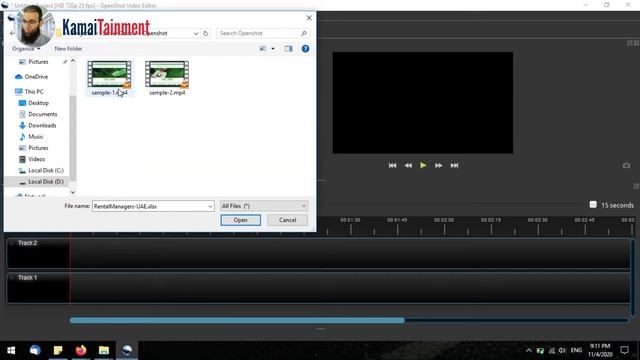The image size is (640, 360).
Task: Open the volume control in tray
Action: [x=562, y=350]
